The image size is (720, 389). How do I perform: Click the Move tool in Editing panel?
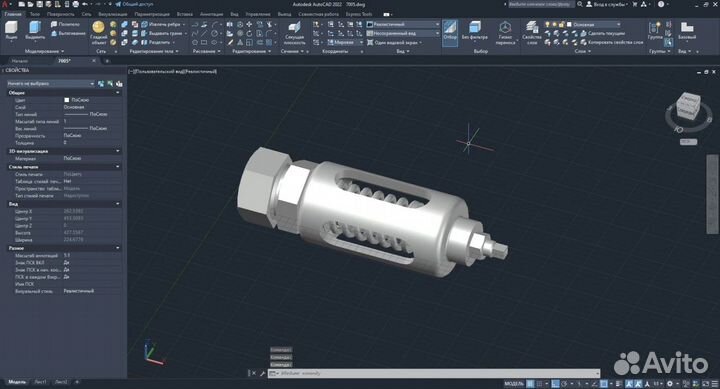[249, 24]
